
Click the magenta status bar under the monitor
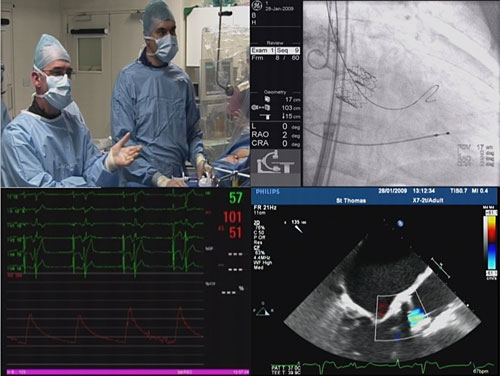pyautogui.click(x=128, y=372)
